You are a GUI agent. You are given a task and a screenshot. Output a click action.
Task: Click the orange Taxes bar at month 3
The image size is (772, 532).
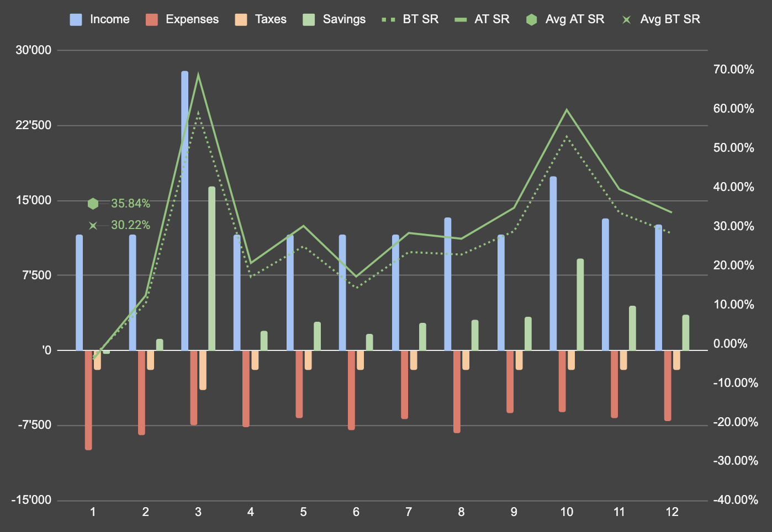(203, 370)
